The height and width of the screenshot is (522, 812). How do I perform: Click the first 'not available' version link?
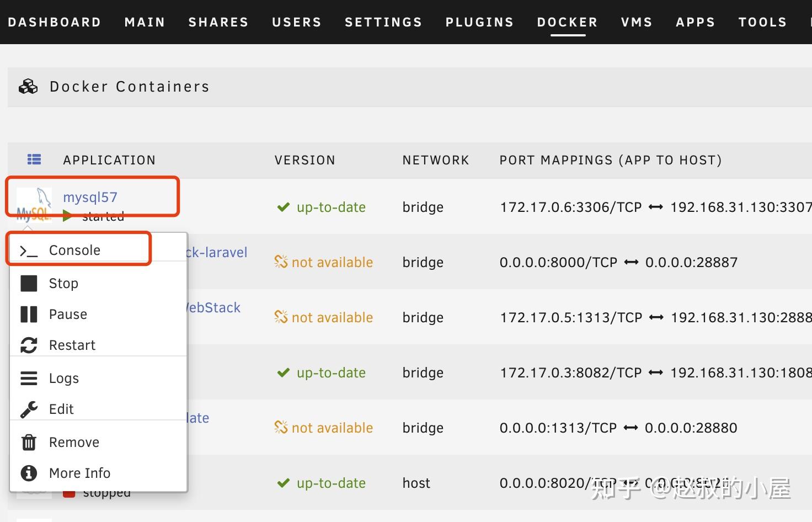(332, 262)
